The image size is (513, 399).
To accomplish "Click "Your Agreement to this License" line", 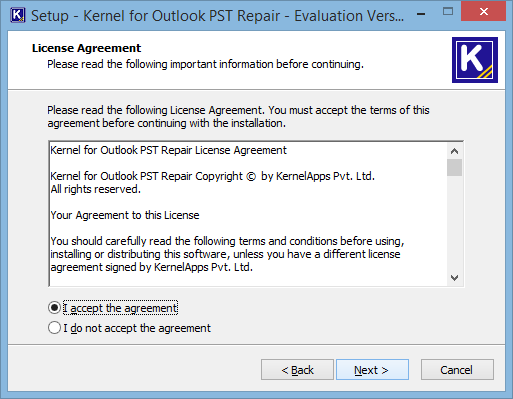I will coord(125,215).
